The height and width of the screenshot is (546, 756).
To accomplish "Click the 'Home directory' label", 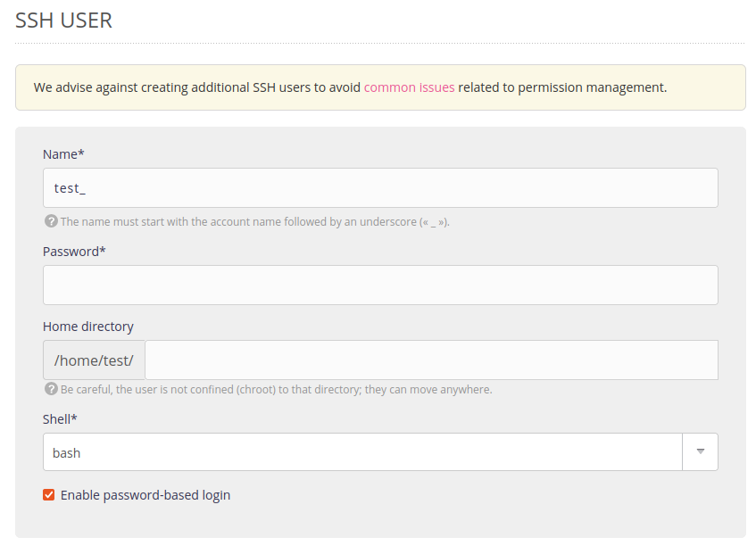I will click(x=87, y=327).
